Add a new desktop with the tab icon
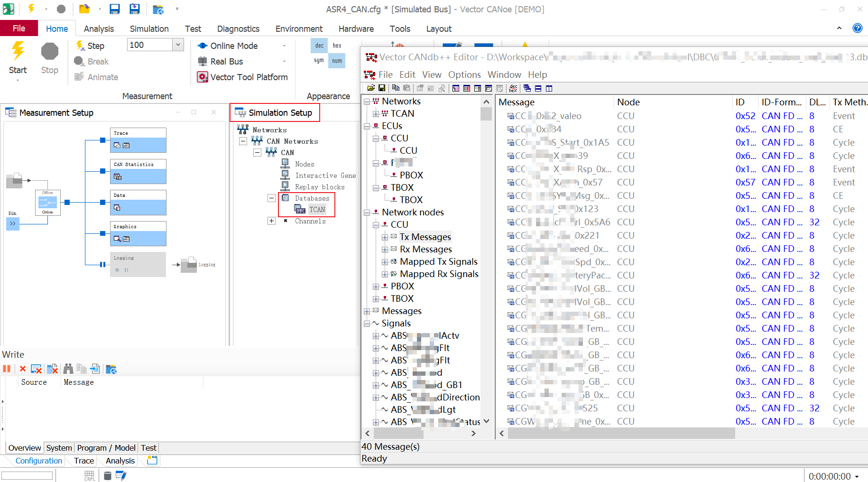The height and width of the screenshot is (482, 868). [152, 460]
